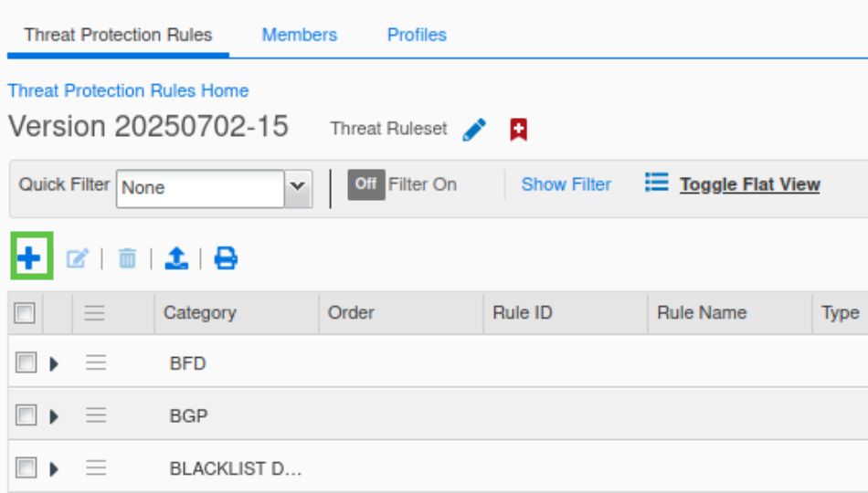868x493 pixels.
Task: Click the blue plus add rule icon
Action: click(30, 258)
